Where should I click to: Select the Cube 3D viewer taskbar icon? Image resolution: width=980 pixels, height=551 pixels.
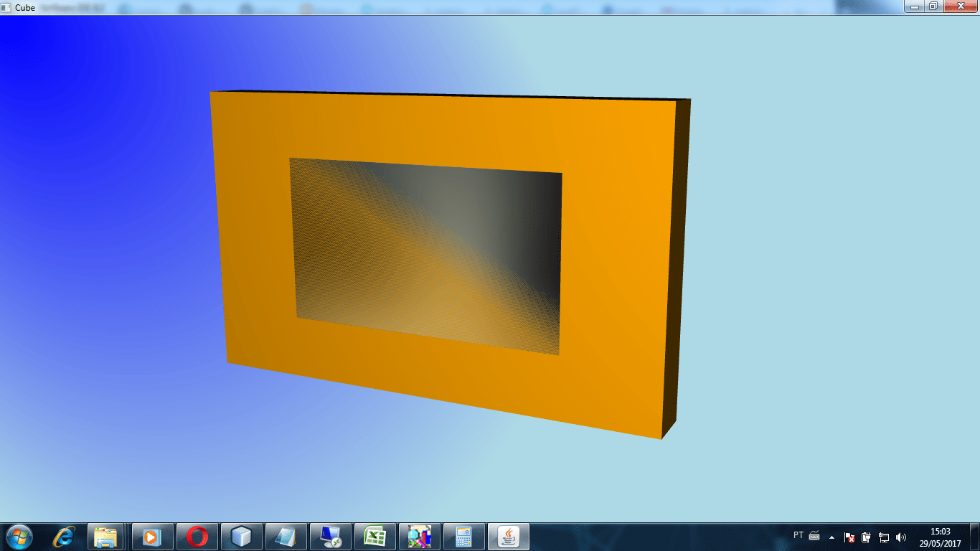[x=242, y=536]
